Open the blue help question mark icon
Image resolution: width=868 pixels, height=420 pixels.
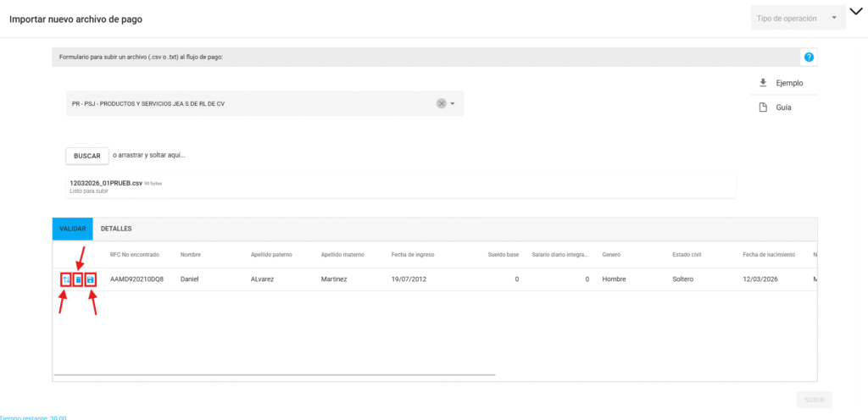(809, 57)
